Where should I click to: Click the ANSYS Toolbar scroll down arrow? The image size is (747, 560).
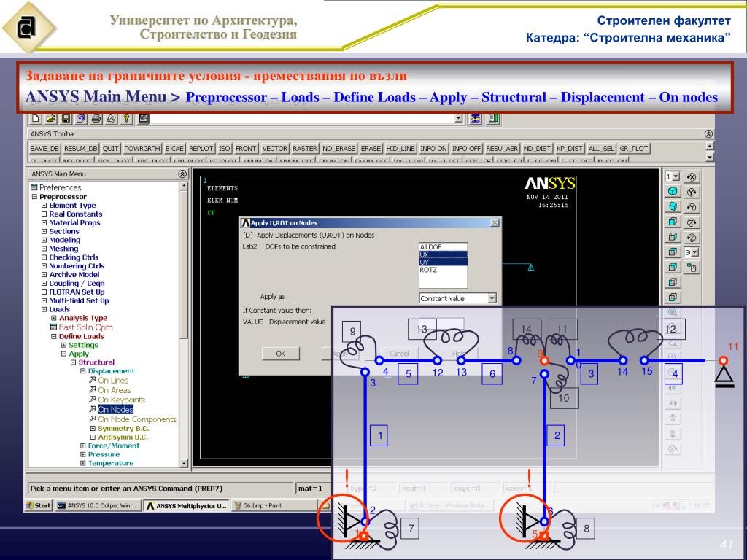(x=709, y=157)
